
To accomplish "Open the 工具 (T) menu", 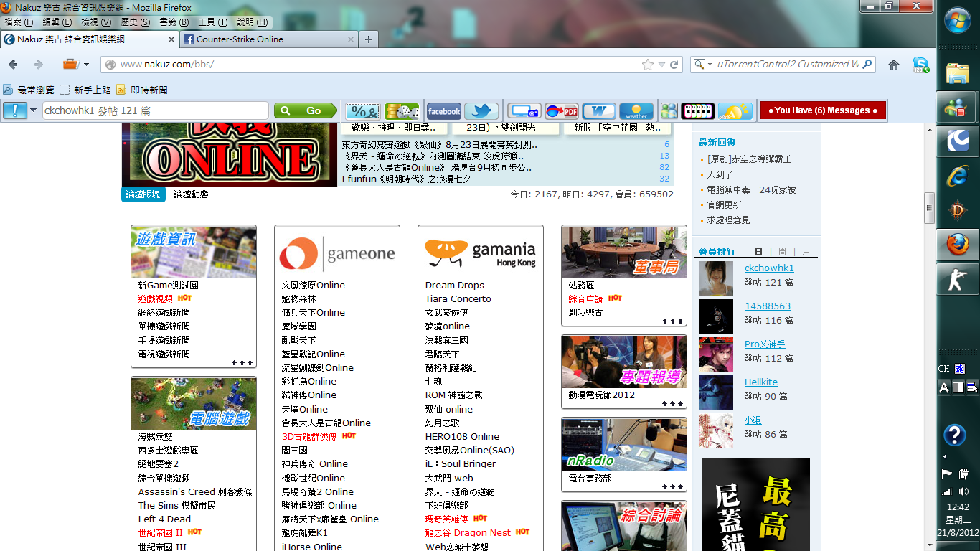I will pos(212,22).
